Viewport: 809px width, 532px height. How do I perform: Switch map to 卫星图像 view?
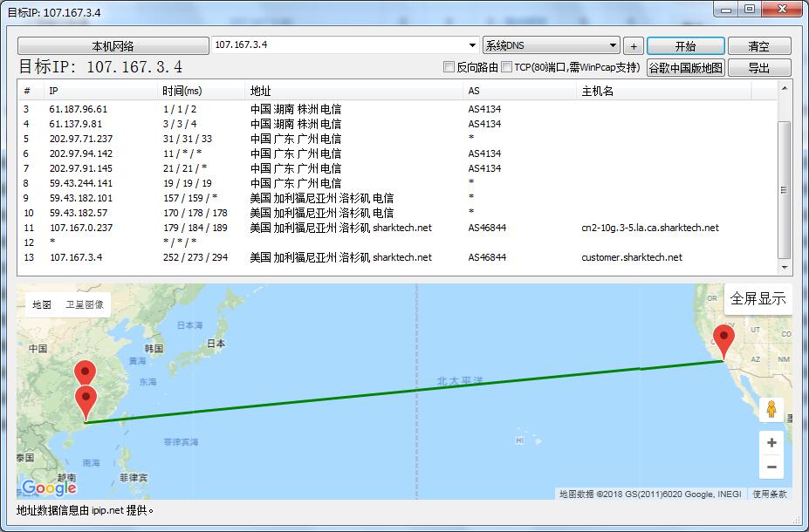[85, 304]
